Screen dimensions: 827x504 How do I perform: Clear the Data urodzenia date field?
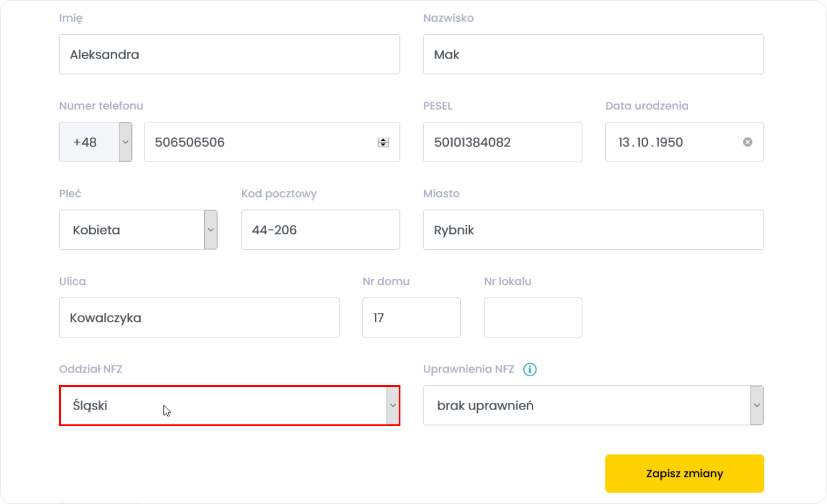click(x=747, y=142)
